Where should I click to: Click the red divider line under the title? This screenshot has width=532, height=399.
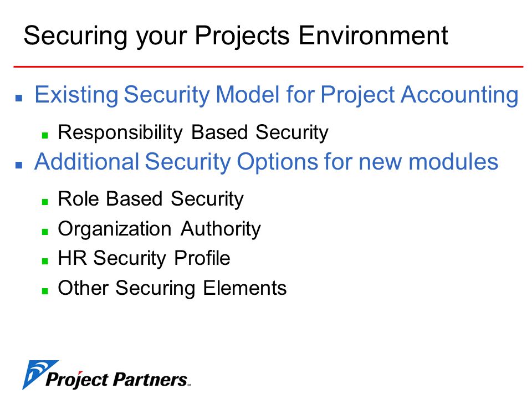click(x=268, y=66)
